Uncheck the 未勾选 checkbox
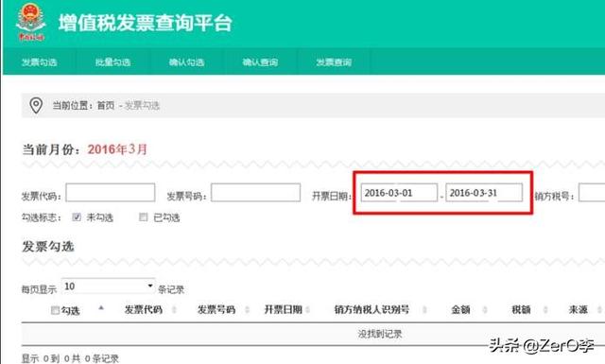Screen dimensions: 605x364 click(x=77, y=217)
